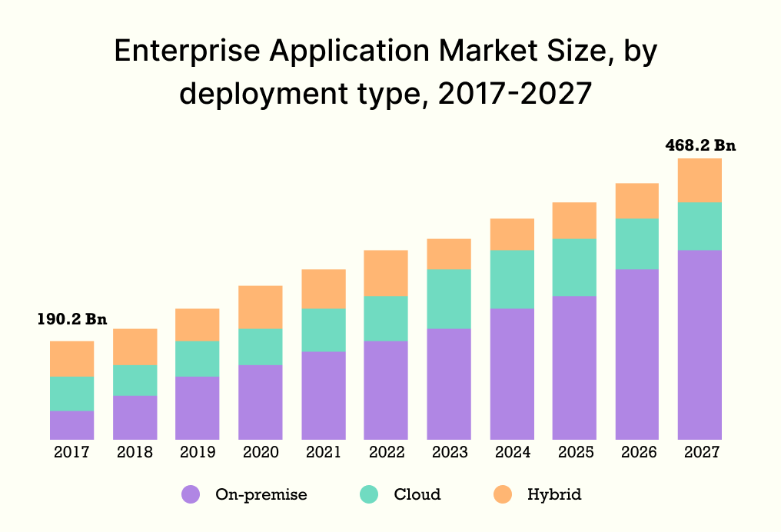Click the 2019 teal Cloud segment

(x=198, y=359)
